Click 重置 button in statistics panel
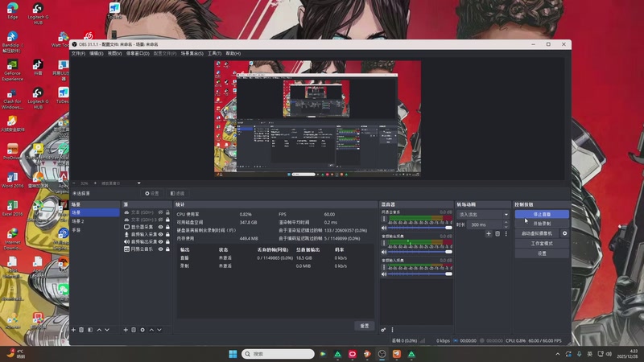 click(365, 326)
